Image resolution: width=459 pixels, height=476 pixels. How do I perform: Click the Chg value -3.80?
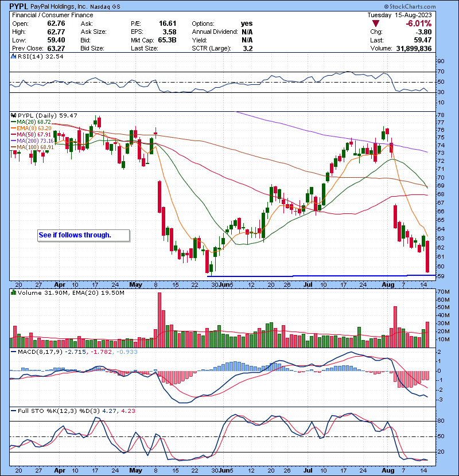point(423,32)
